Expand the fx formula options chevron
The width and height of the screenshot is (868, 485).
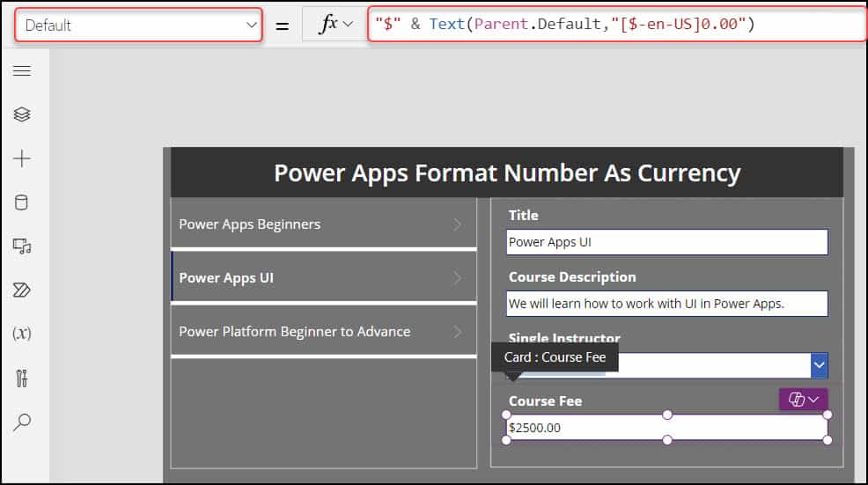[349, 25]
